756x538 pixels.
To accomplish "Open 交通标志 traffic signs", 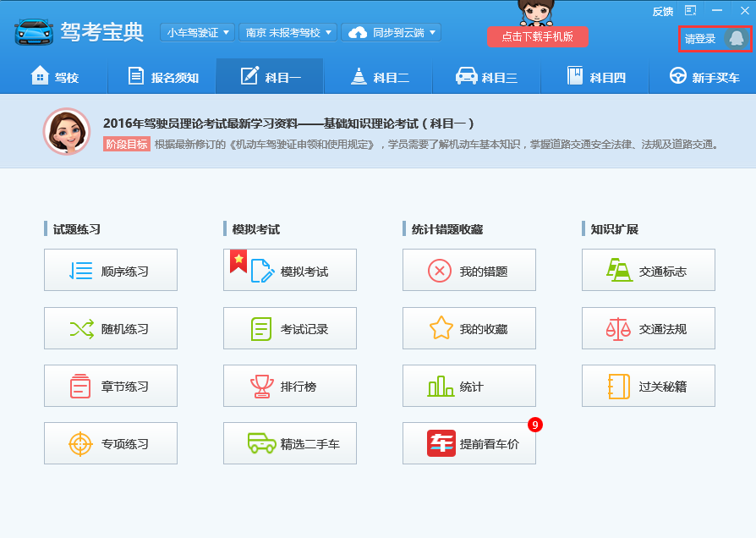I will tap(649, 270).
